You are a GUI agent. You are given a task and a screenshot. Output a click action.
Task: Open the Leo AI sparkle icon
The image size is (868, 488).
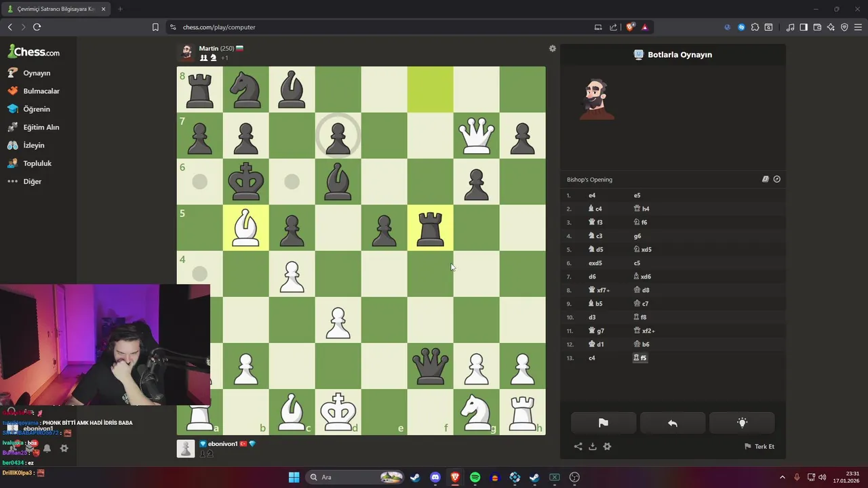click(x=831, y=27)
